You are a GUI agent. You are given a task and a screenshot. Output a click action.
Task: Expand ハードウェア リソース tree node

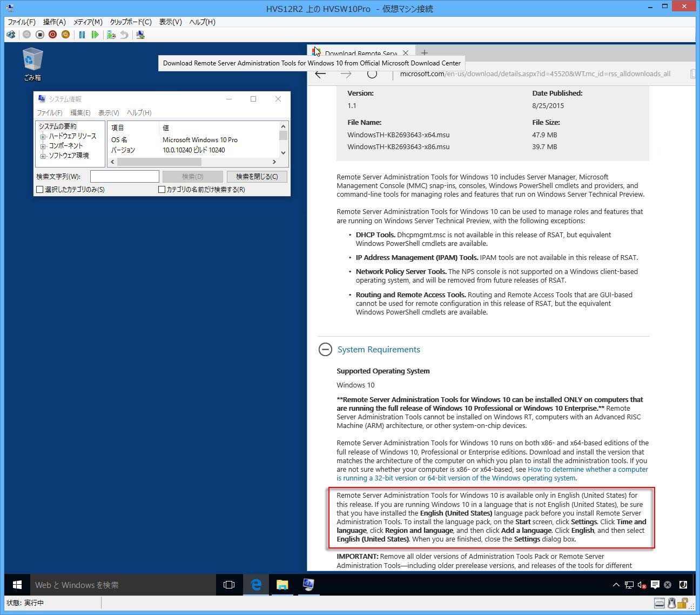click(43, 137)
